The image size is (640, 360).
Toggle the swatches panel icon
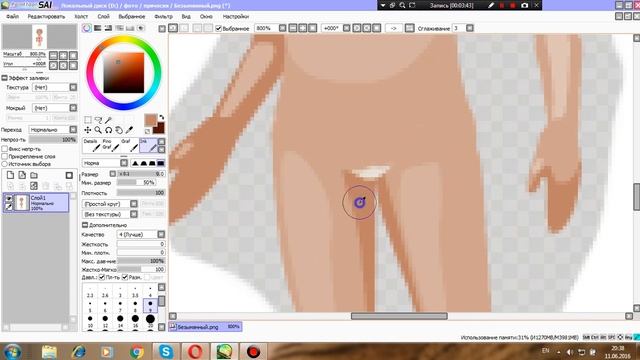pos(130,28)
